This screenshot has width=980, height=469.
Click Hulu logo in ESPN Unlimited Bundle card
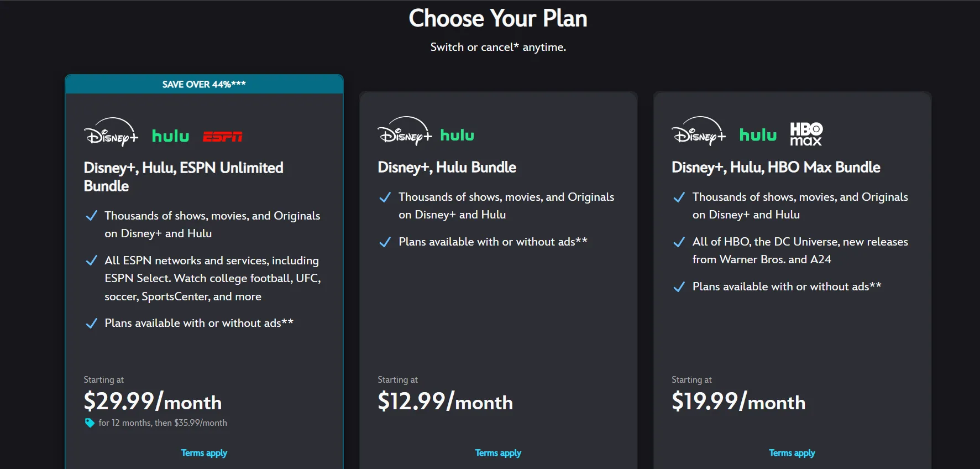coord(170,136)
